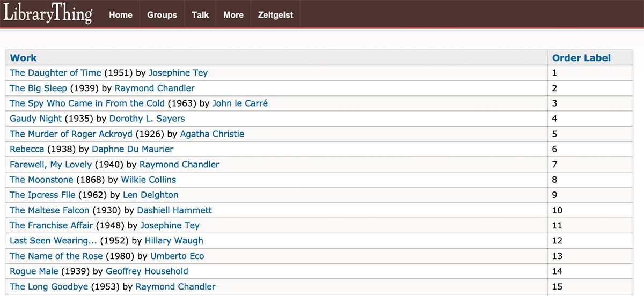View author Josephine Tey in first row

coord(178,73)
